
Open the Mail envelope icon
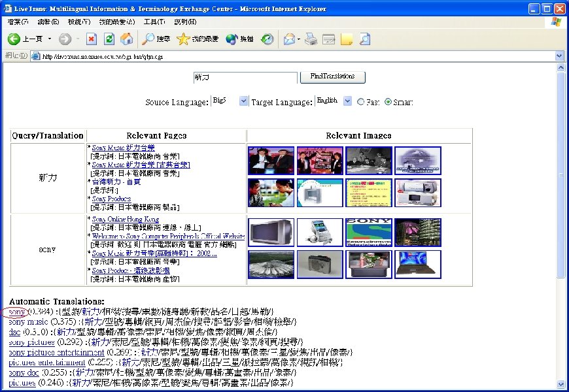[x=289, y=39]
